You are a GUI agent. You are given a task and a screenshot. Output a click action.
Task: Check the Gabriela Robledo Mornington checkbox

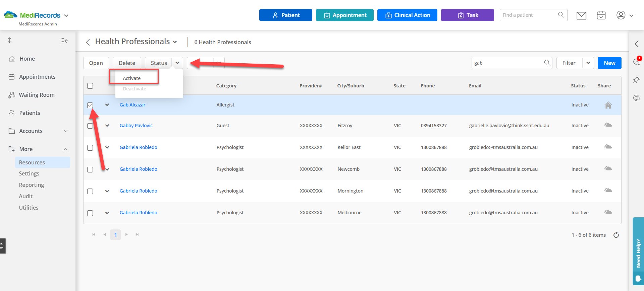point(90,191)
